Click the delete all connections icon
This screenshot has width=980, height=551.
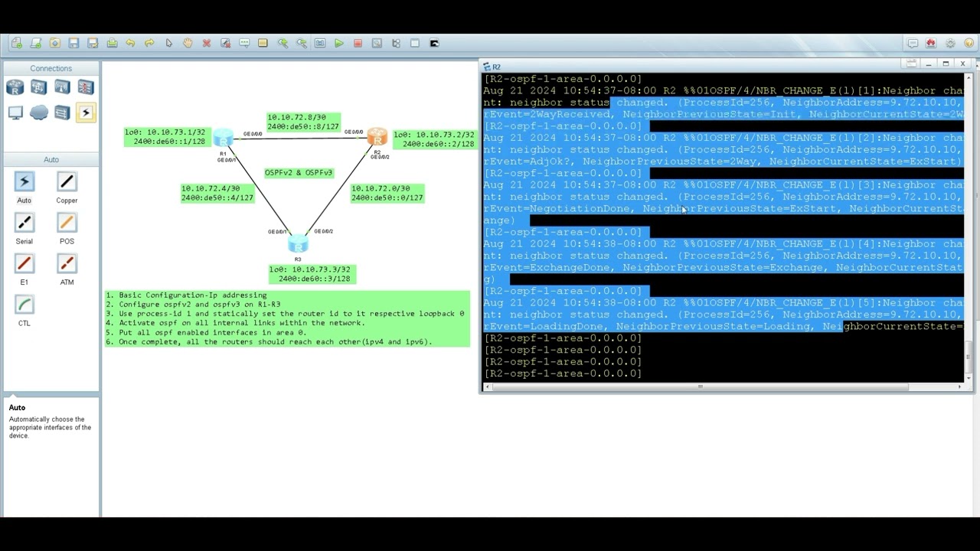click(225, 44)
